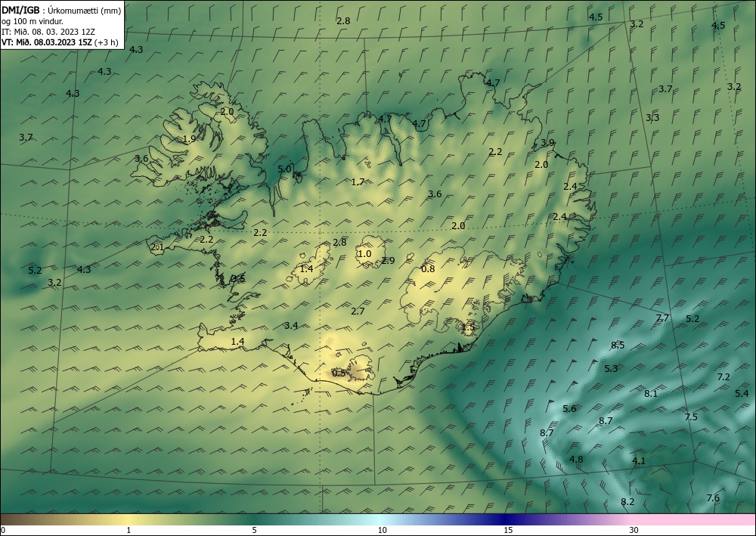Click the 2.1 value on the western peninsula
The width and height of the screenshot is (756, 536).
(157, 248)
